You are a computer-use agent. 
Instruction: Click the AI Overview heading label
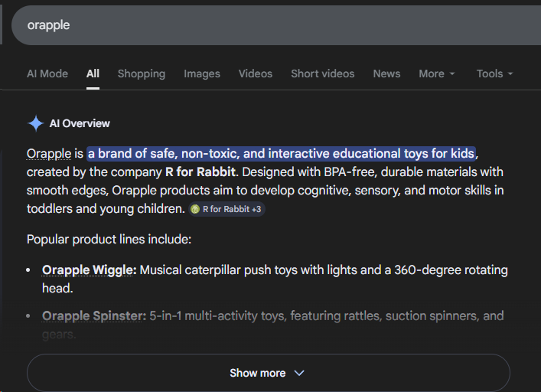(80, 123)
